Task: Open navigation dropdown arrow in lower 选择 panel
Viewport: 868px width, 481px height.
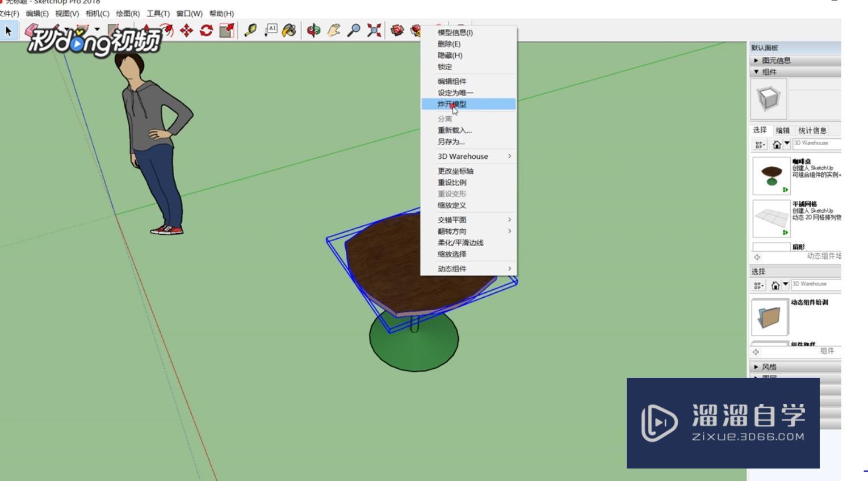Action: [786, 284]
